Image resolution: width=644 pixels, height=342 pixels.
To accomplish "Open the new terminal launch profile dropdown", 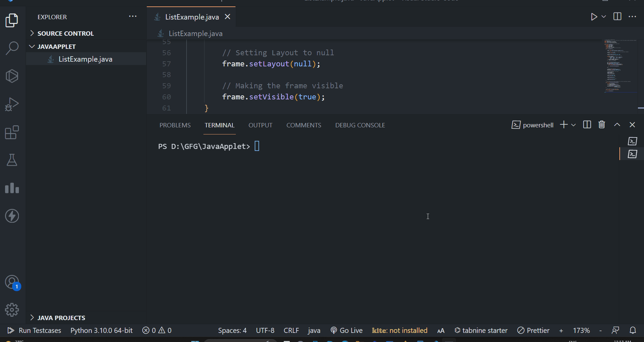I will point(573,125).
